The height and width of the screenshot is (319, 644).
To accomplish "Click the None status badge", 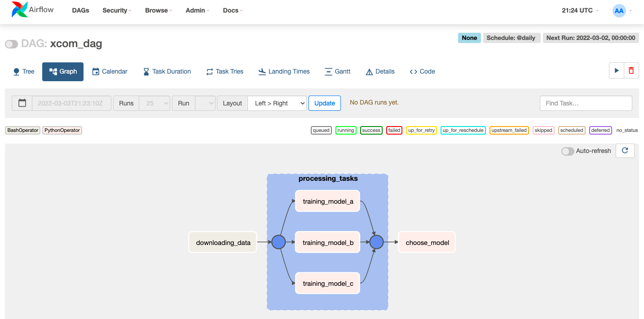I will [469, 38].
